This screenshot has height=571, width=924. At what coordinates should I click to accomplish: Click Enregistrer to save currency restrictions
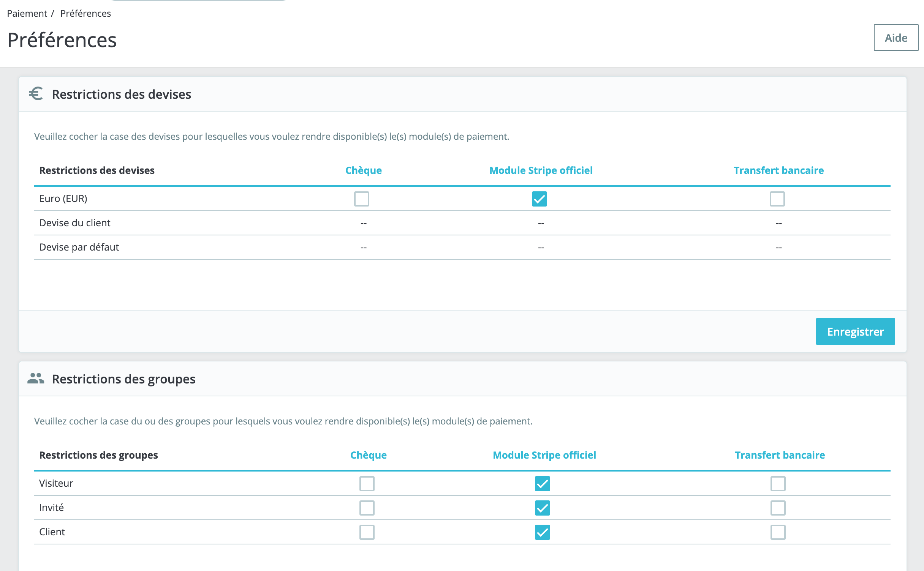pyautogui.click(x=855, y=331)
